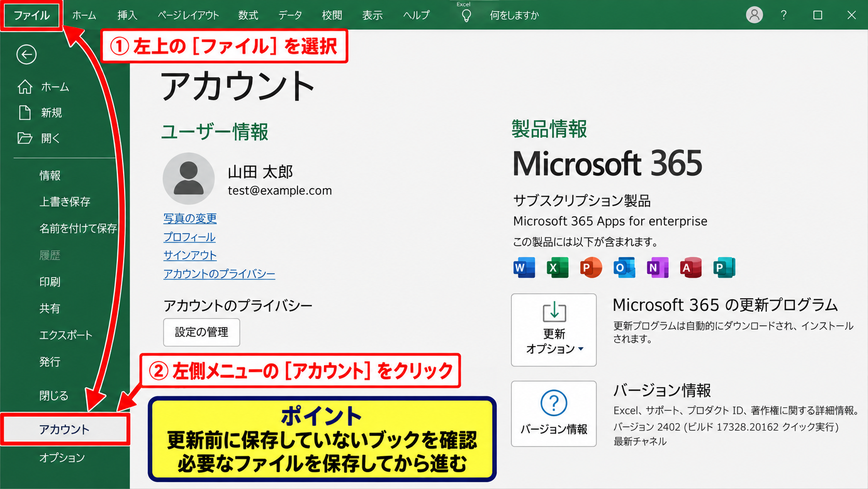The height and width of the screenshot is (489, 868).
Task: Open Home in the left sidebar
Action: click(43, 87)
